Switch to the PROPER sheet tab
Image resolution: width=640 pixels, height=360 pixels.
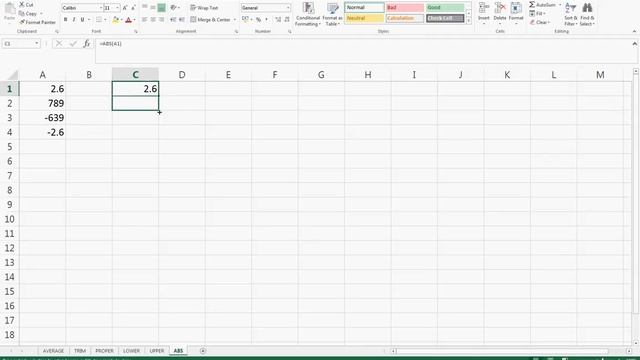coord(104,351)
